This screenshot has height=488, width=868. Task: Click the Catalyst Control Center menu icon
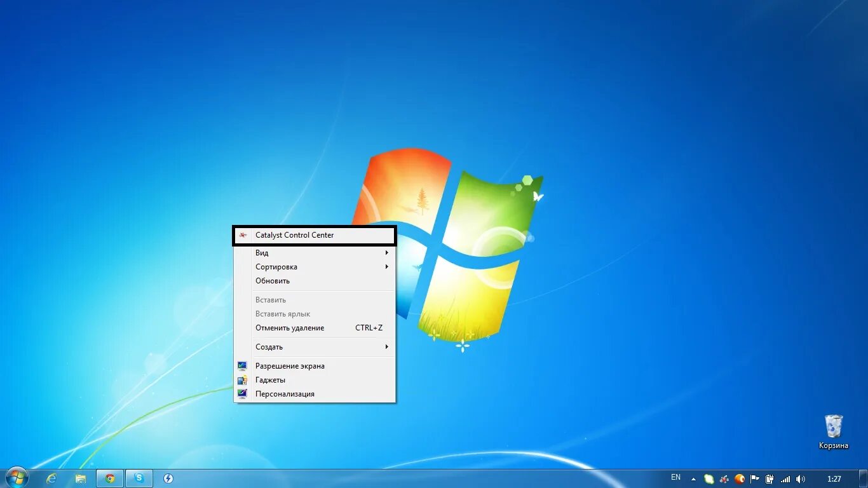click(x=242, y=235)
